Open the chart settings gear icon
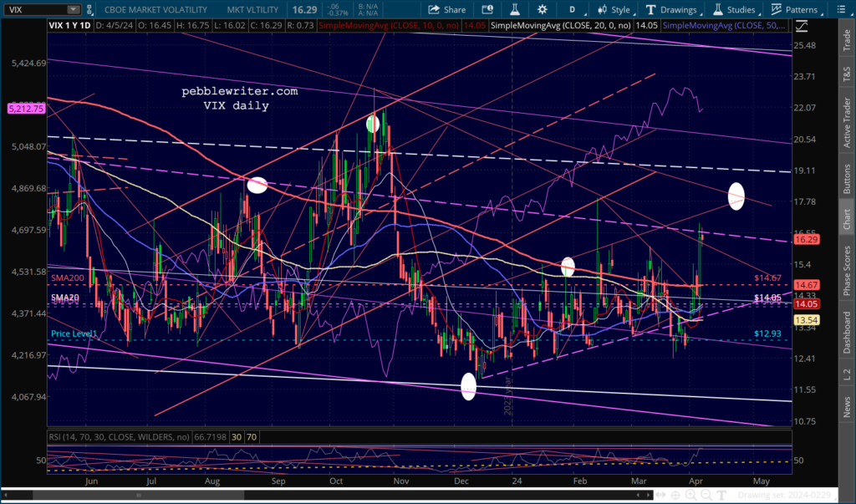 point(542,9)
